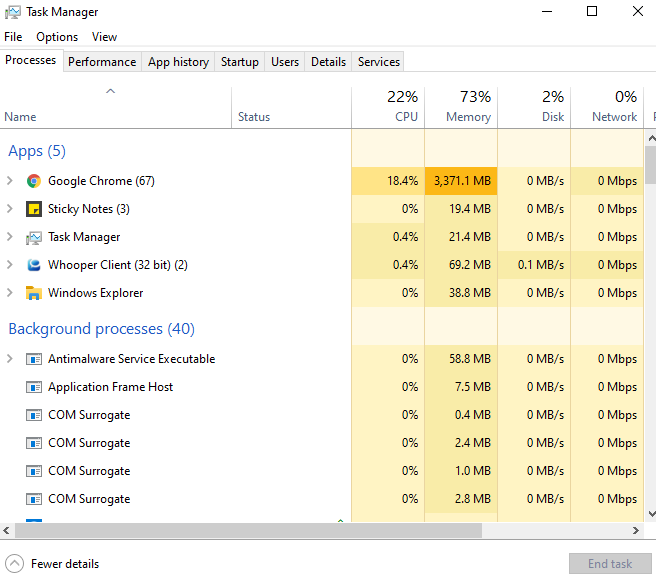Click the Antimalware Service Executable icon

point(33,359)
